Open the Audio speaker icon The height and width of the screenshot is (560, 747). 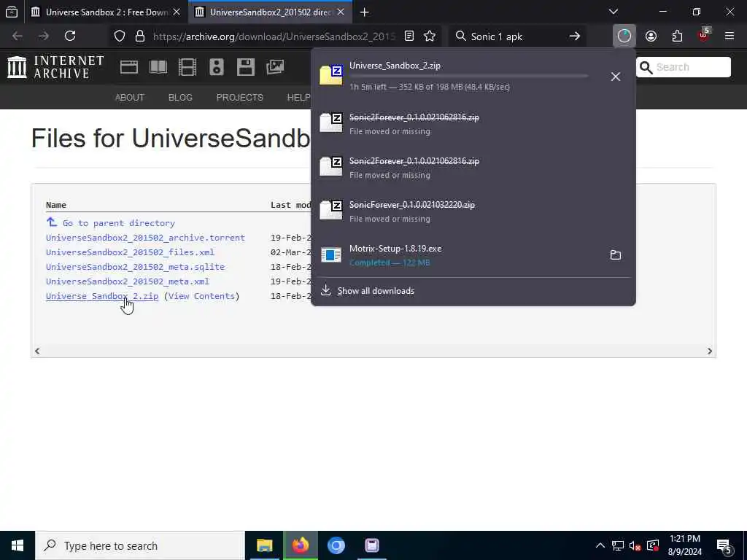(x=216, y=67)
